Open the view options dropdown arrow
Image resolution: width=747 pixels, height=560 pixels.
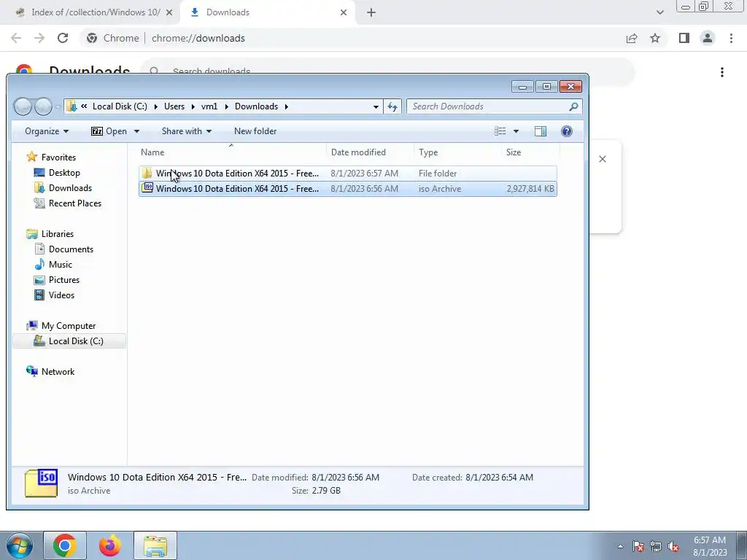click(516, 131)
